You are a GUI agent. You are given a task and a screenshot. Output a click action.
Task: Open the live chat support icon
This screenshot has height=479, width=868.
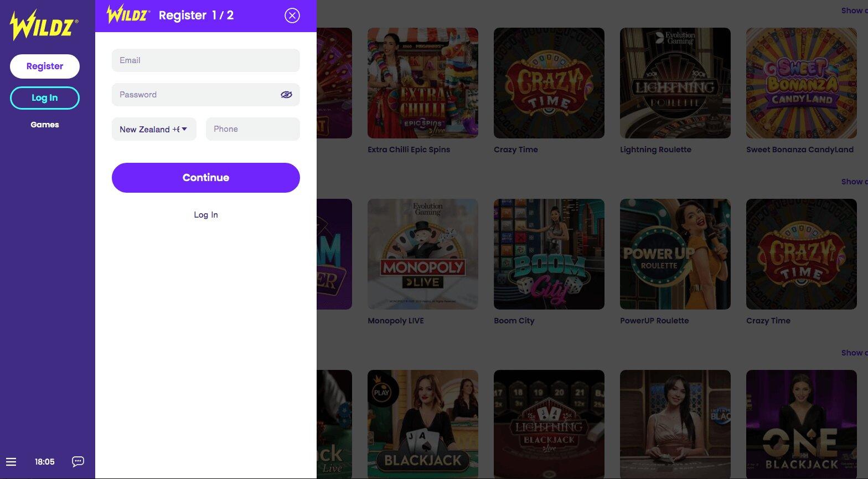click(78, 461)
